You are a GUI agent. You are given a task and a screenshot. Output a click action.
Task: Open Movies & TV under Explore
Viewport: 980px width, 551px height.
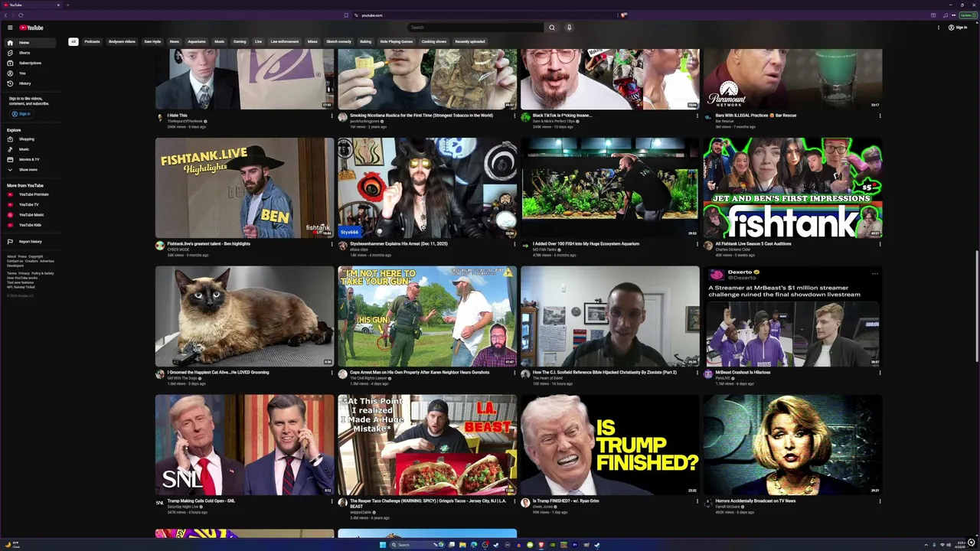tap(29, 159)
